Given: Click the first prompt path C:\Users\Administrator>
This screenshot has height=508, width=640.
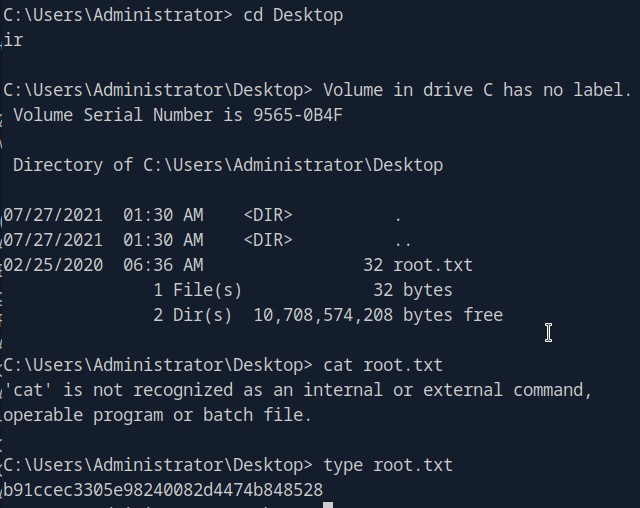Looking at the screenshot, I should [x=118, y=15].
